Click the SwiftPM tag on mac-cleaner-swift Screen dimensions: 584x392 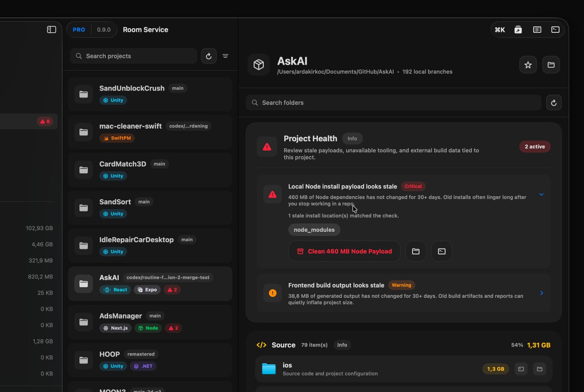117,138
